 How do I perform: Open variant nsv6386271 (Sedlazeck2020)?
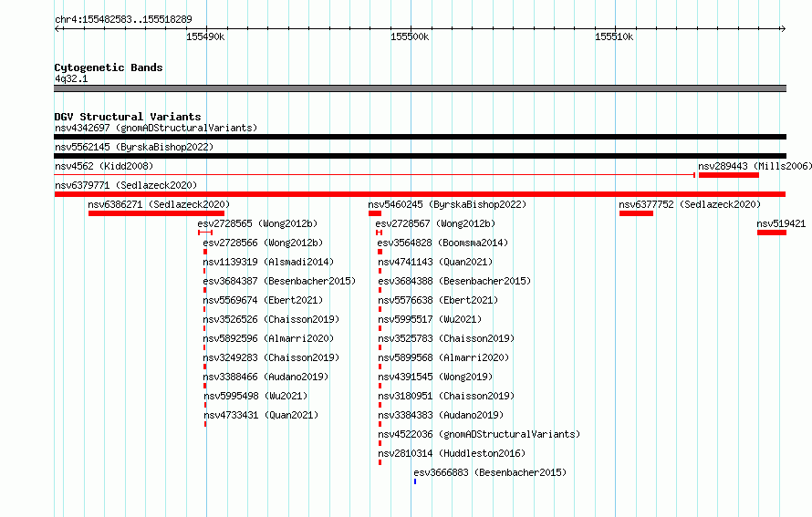159,204
